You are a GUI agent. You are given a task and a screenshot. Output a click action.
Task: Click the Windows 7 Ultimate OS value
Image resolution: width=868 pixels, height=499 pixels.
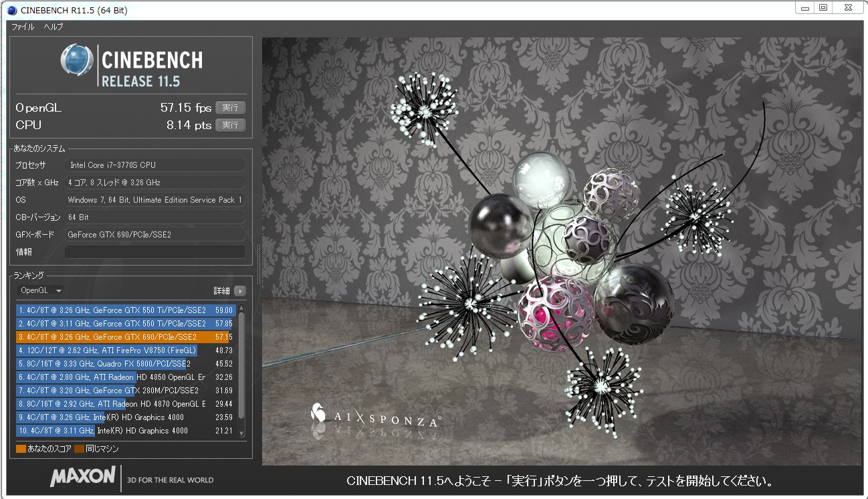pos(155,200)
